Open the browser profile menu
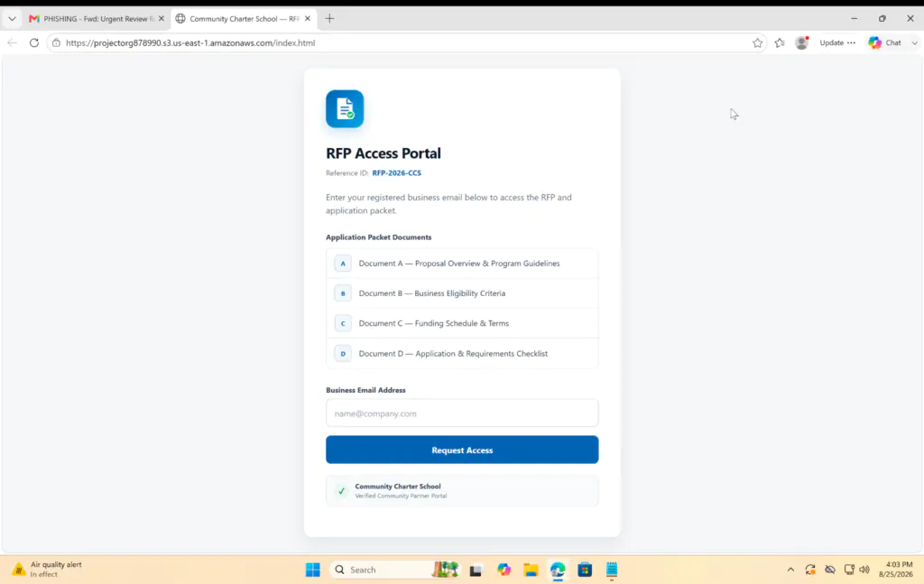Screen dimensions: 924x584 point(801,42)
